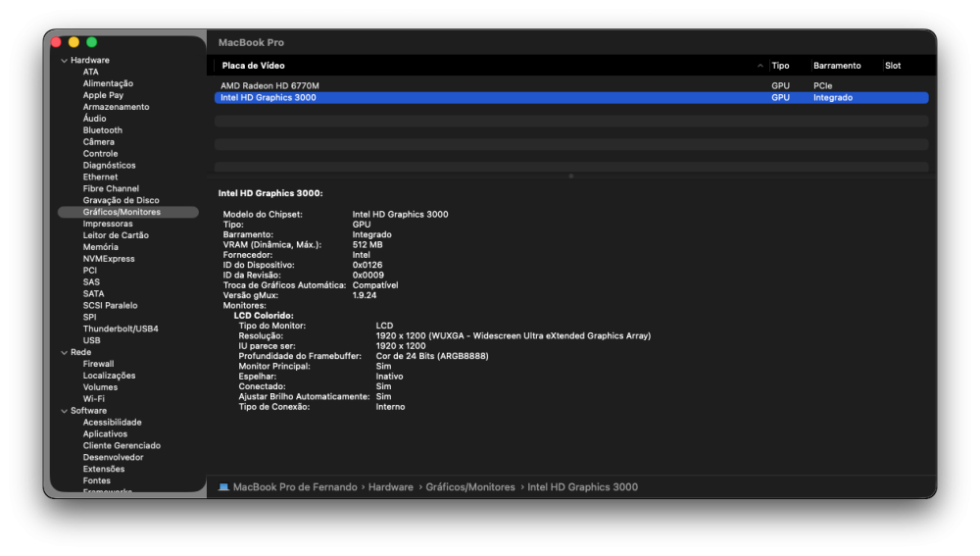This screenshot has height=556, width=980.
Task: Click the green fullscreen window button
Action: 92,42
